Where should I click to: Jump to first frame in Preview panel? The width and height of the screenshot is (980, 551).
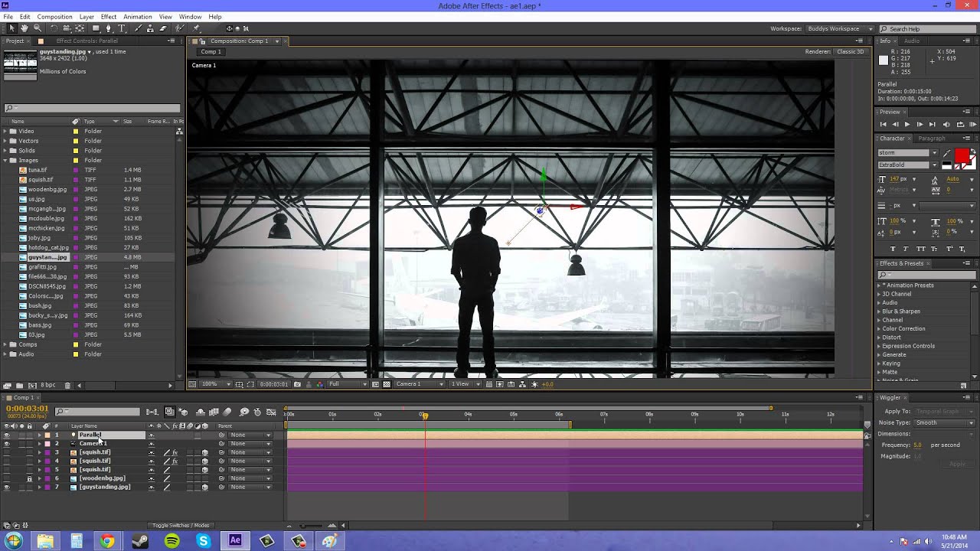pos(883,124)
